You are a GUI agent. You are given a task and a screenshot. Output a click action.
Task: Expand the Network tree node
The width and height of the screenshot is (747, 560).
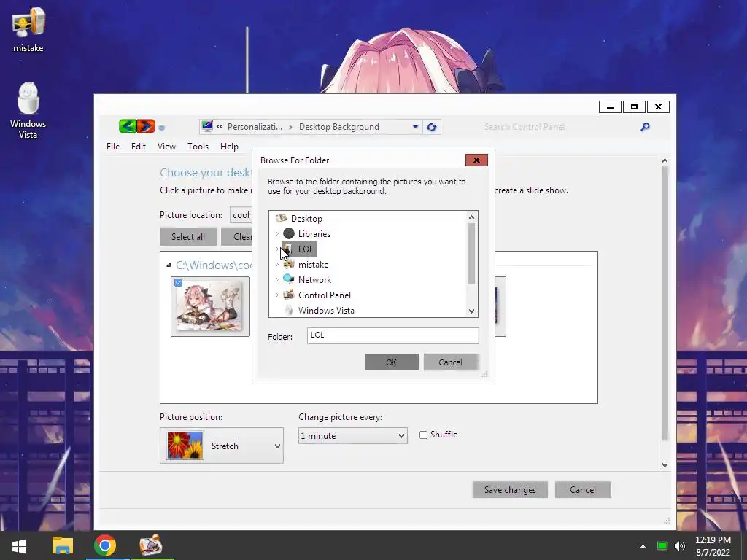[x=276, y=279]
